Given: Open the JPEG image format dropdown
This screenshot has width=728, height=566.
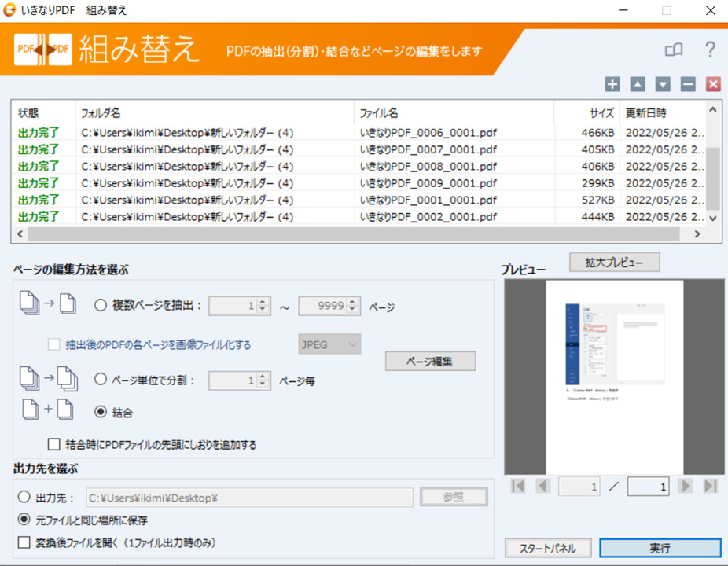Looking at the screenshot, I should [x=329, y=344].
